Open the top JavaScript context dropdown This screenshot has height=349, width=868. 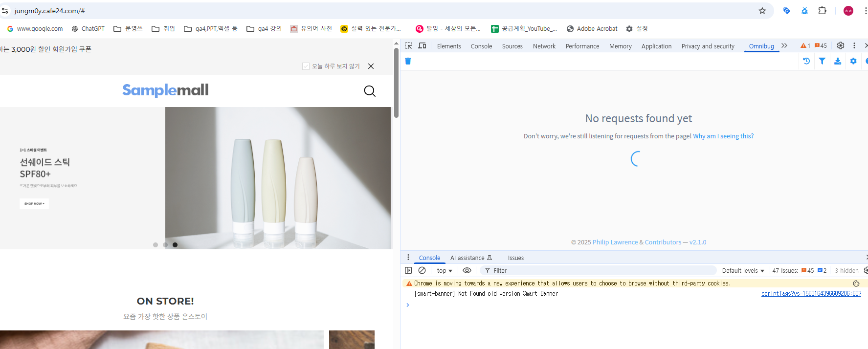tap(445, 271)
